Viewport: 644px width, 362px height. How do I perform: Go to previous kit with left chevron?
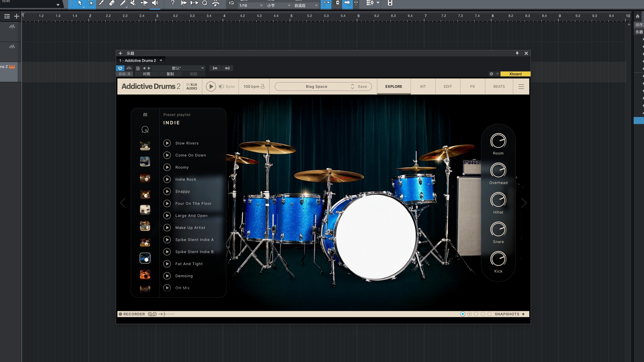tap(123, 203)
